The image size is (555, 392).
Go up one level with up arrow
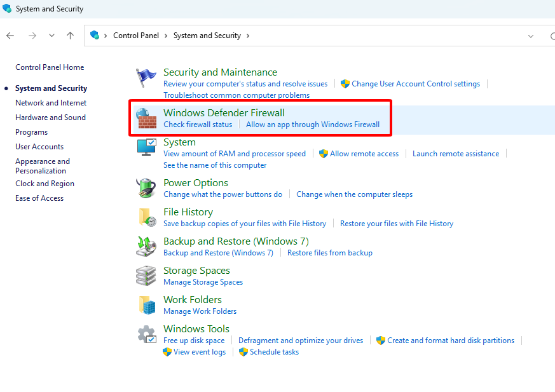[x=70, y=36]
